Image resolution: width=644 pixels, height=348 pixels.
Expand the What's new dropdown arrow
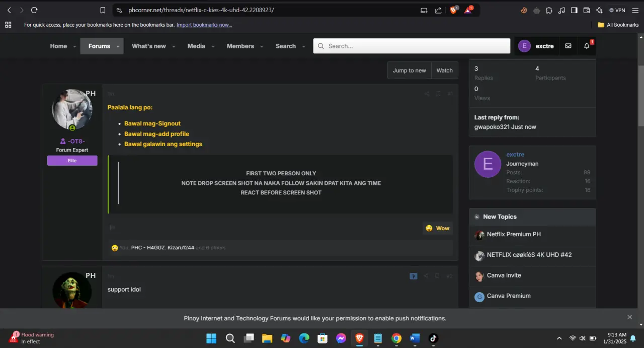point(174,46)
